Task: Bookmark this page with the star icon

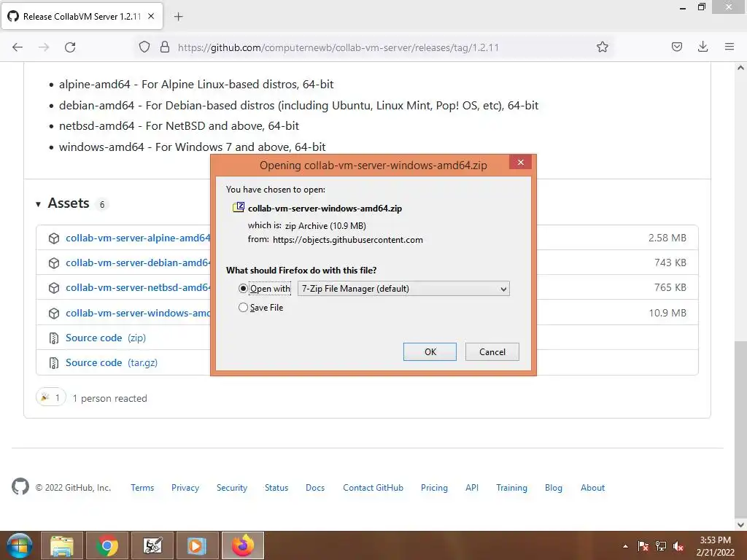Action: (602, 47)
